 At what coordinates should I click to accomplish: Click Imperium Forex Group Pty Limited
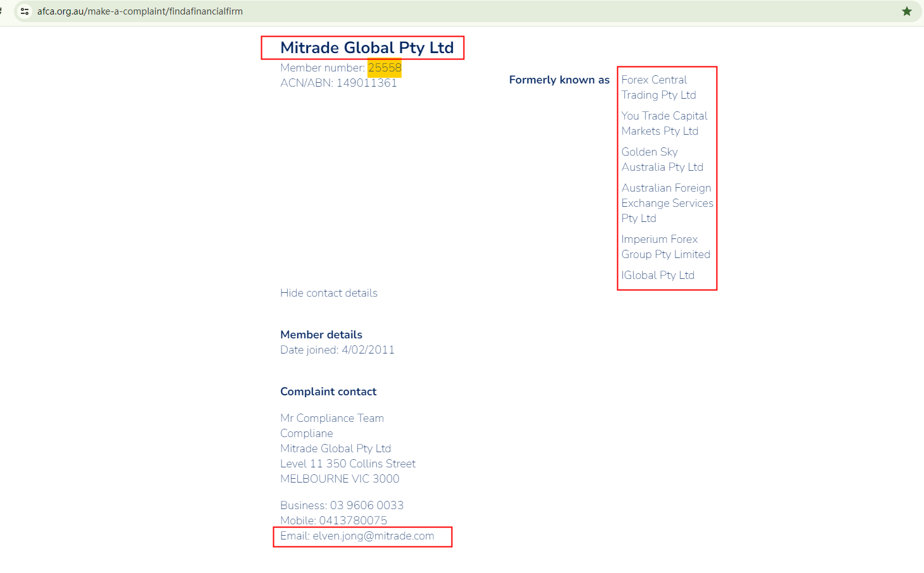click(665, 247)
